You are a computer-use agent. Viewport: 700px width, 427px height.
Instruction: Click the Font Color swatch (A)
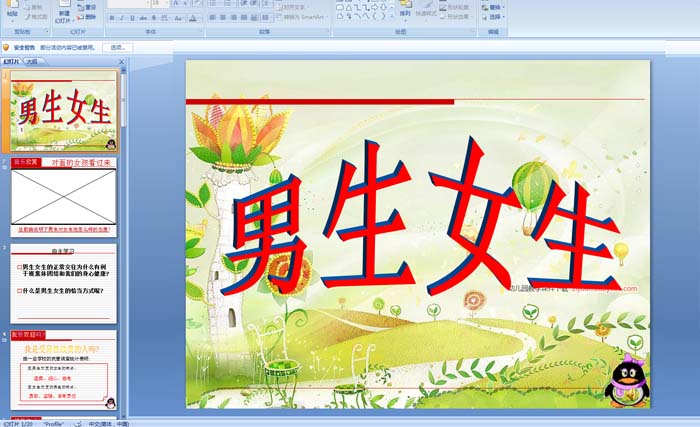pos(192,18)
